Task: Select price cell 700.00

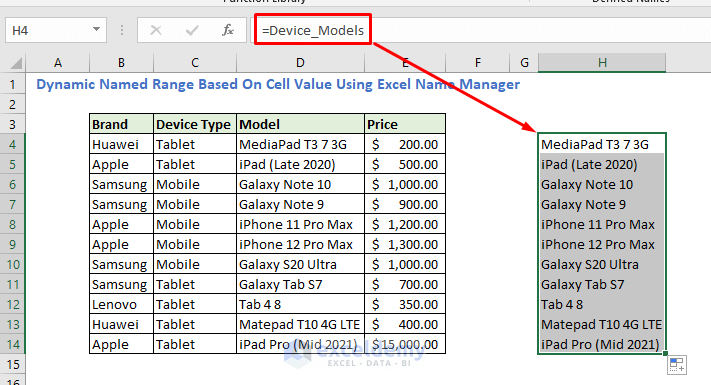Action: tap(405, 284)
